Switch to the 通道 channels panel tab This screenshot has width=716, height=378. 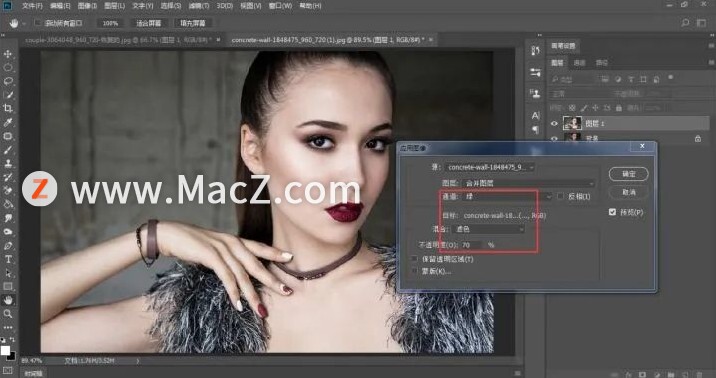pos(579,63)
